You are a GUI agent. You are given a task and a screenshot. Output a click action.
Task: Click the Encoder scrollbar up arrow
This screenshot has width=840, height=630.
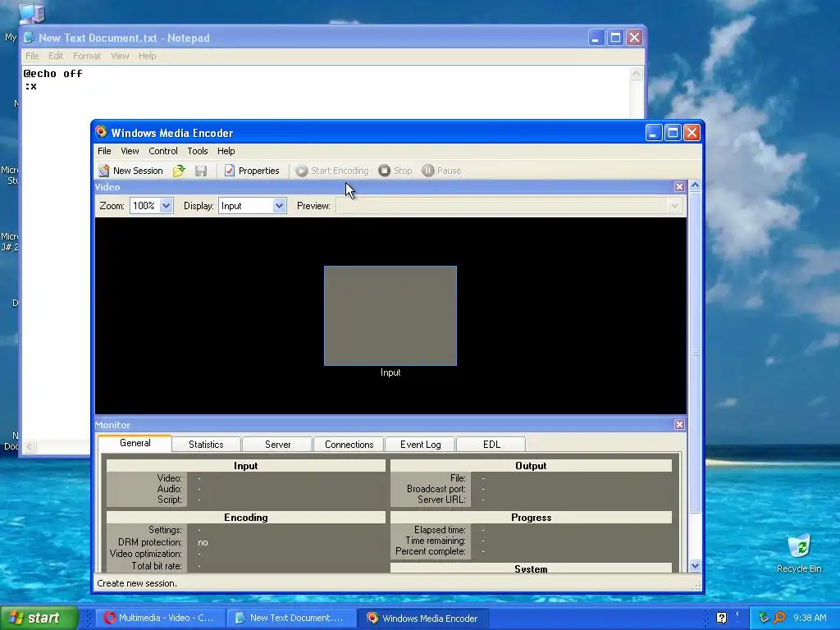point(695,185)
